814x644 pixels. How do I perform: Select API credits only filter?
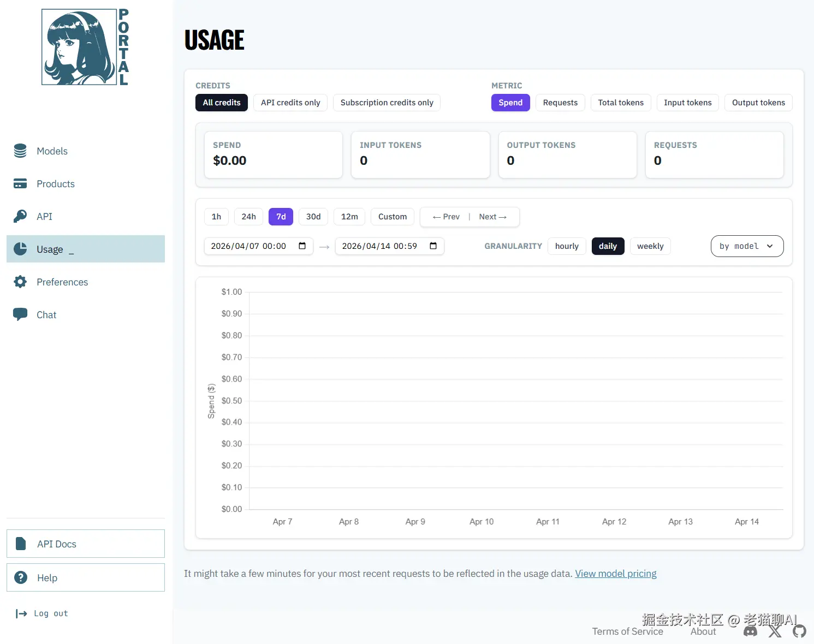tap(290, 103)
